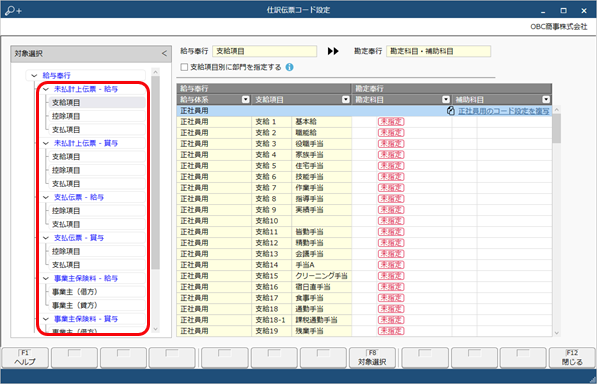Click 未指定 tag in 基本給 row
Screen dimensions: 597x384
391,122
